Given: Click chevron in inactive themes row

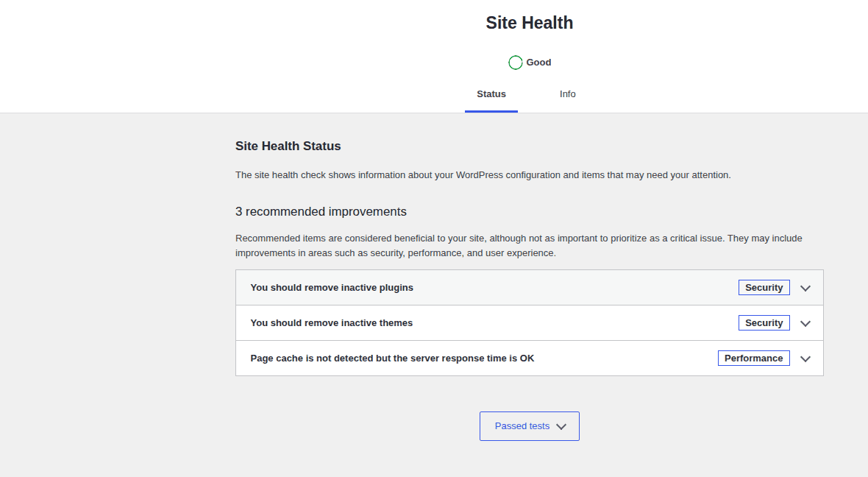Looking at the screenshot, I should [805, 324].
